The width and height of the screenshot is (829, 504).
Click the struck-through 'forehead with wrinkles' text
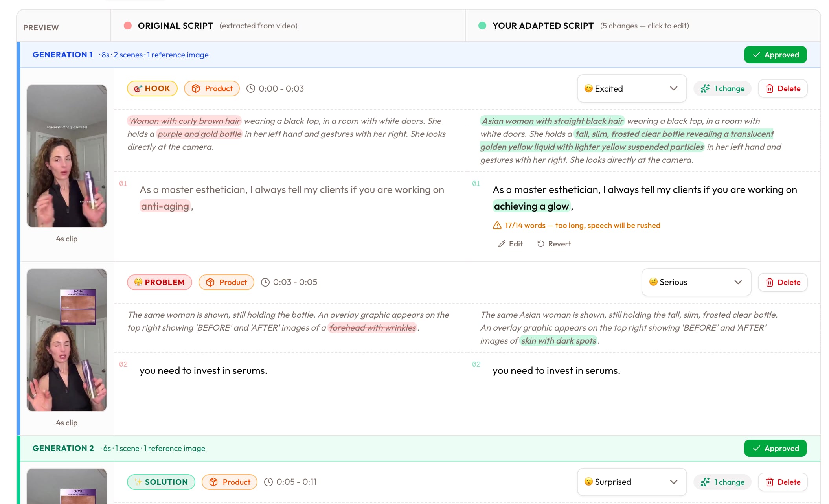(373, 328)
